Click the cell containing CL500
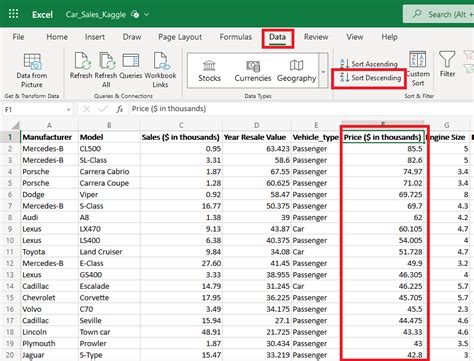Screen dimensions: 474x361 tap(109, 149)
